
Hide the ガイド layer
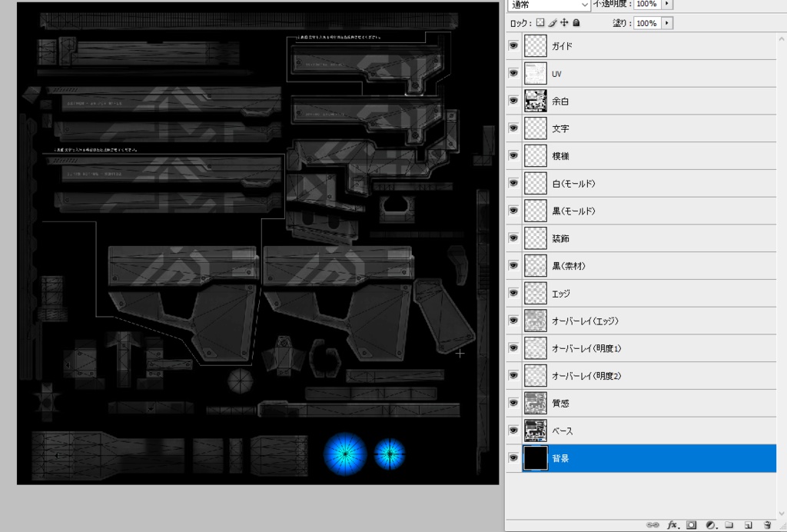(x=513, y=45)
